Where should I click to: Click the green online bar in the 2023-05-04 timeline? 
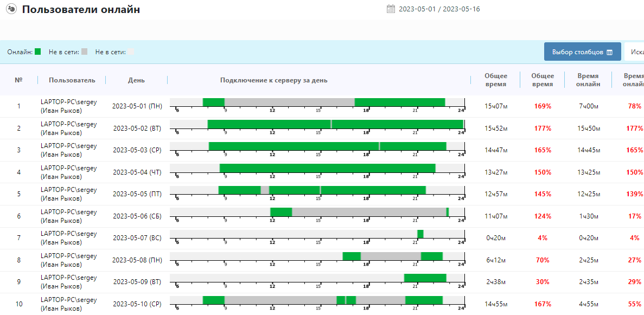point(327,168)
